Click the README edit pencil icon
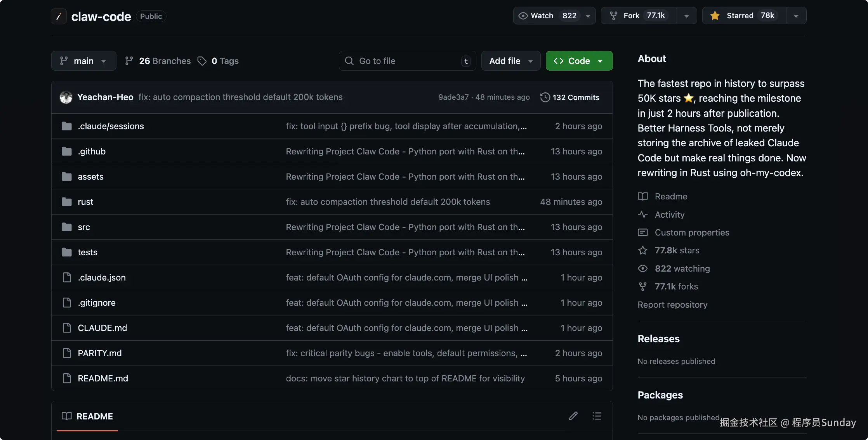This screenshot has height=440, width=868. (573, 416)
